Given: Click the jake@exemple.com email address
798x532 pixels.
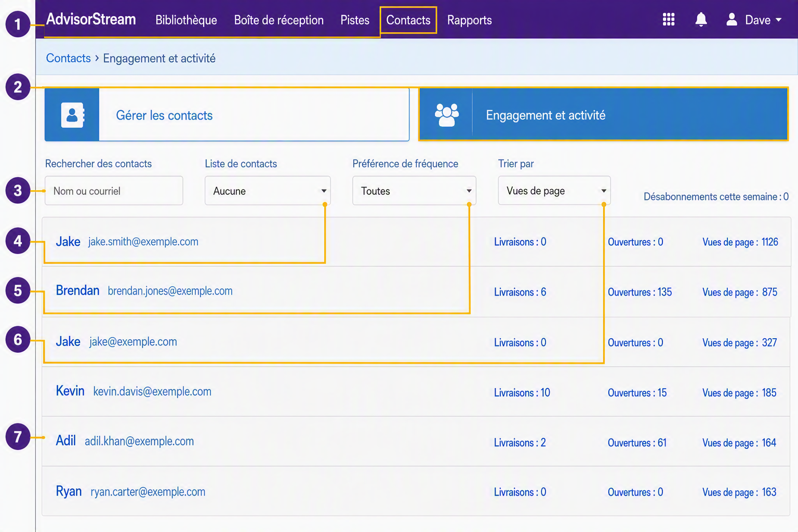Looking at the screenshot, I should coord(133,342).
